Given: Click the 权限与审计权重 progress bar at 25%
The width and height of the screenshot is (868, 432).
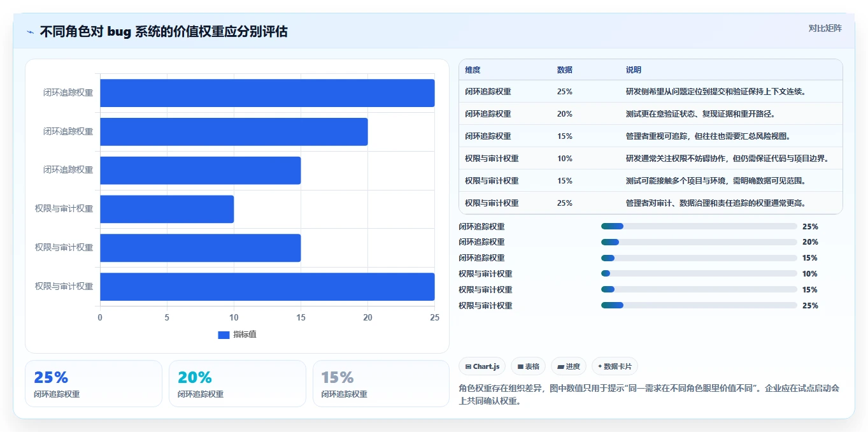Looking at the screenshot, I should (699, 306).
